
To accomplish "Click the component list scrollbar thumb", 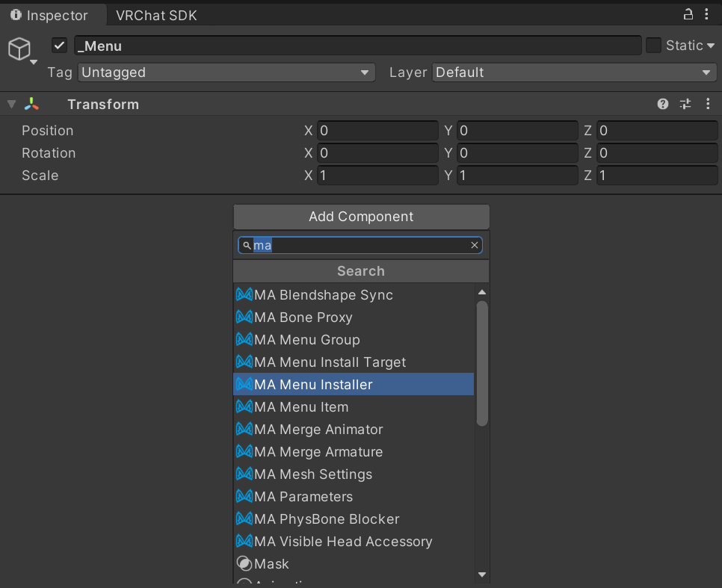I will (482, 364).
